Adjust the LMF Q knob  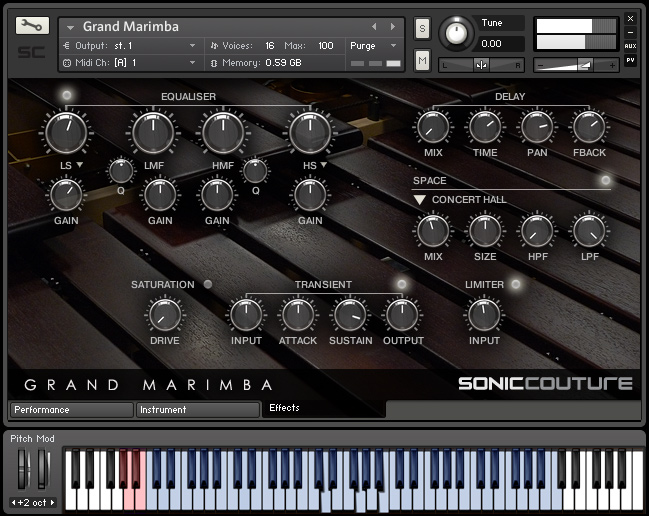(x=121, y=171)
